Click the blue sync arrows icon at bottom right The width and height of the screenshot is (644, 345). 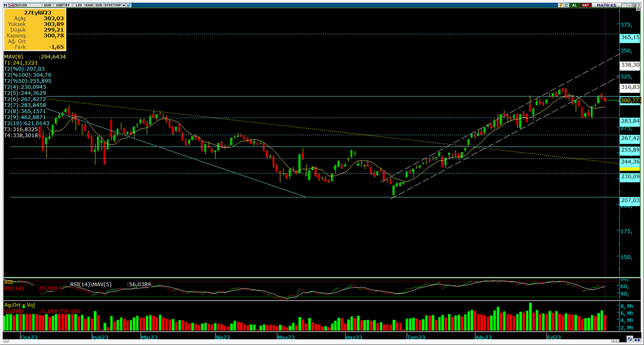[x=630, y=339]
